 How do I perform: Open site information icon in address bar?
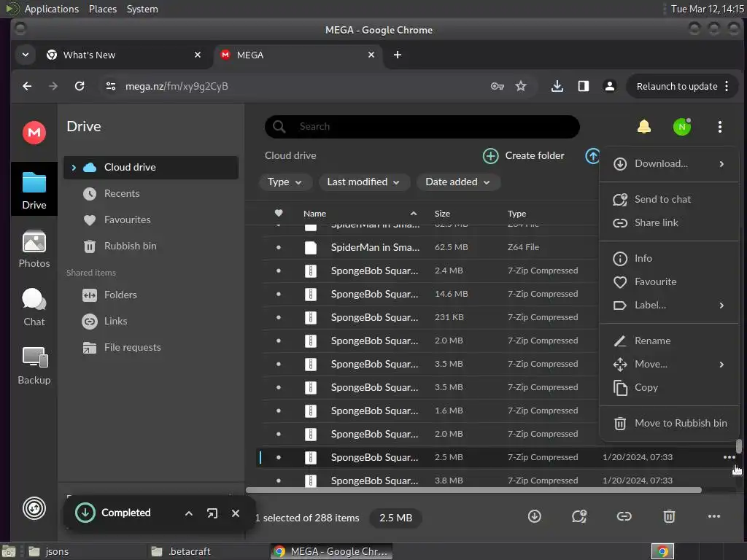pos(111,86)
